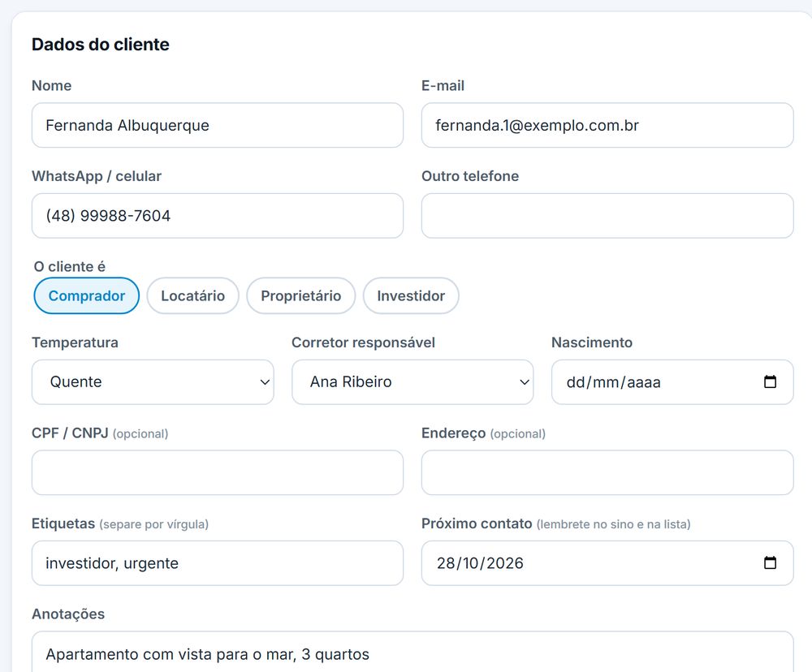This screenshot has width=812, height=672.
Task: Select Proprietário client type
Action: [x=301, y=295]
